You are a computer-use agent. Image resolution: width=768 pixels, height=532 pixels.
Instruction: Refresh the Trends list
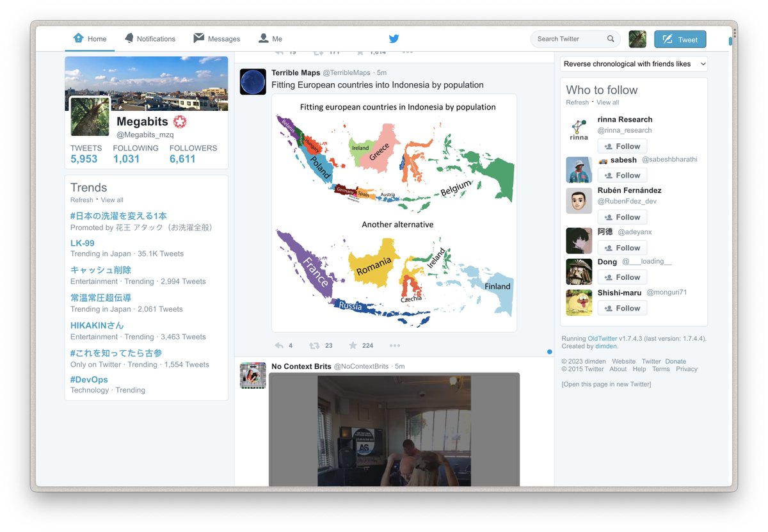coord(81,200)
